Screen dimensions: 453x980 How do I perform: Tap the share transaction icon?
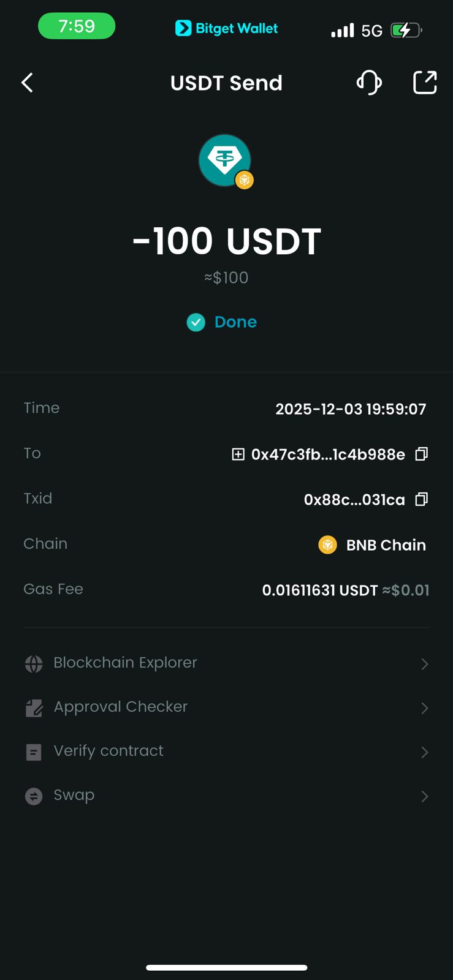click(x=425, y=83)
